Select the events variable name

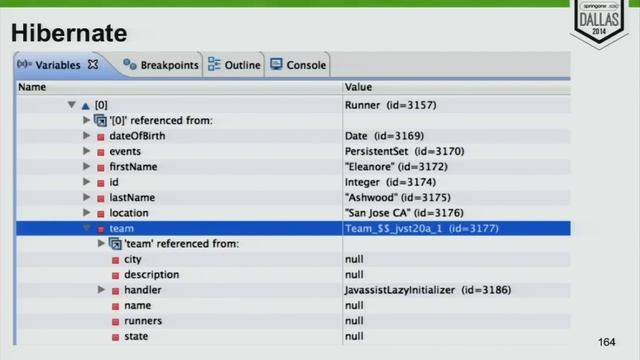click(x=125, y=151)
